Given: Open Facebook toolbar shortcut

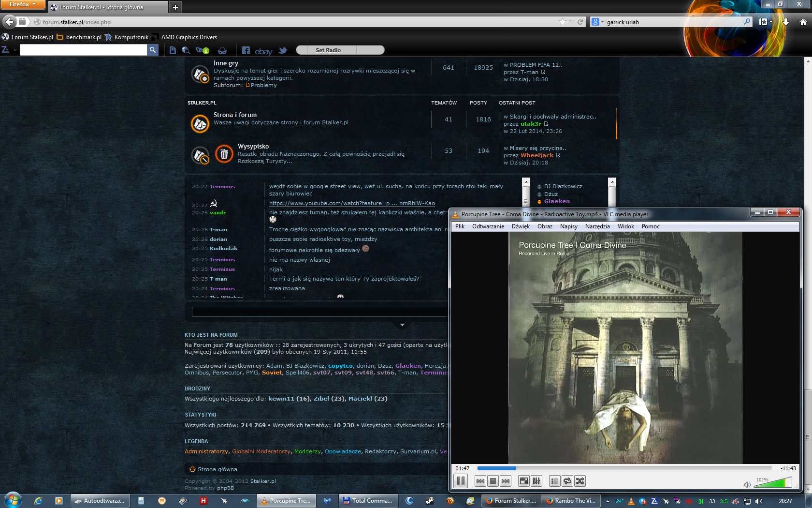Looking at the screenshot, I should (x=246, y=50).
